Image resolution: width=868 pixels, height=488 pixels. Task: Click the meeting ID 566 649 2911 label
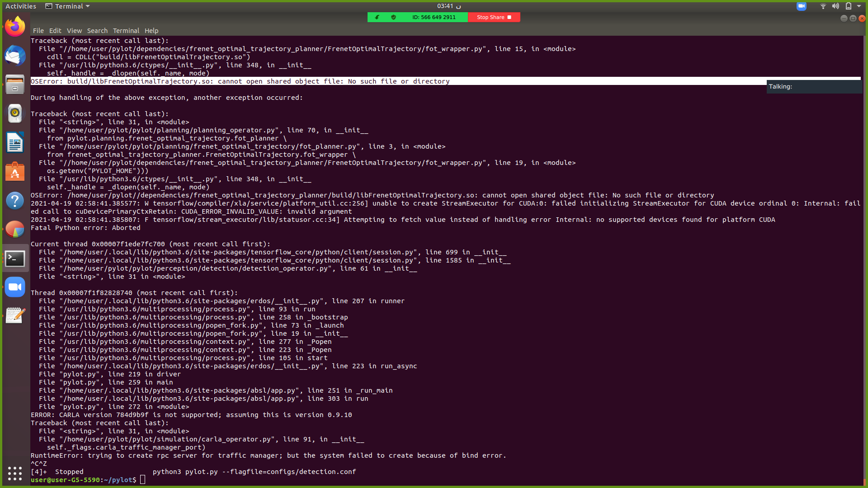434,17
